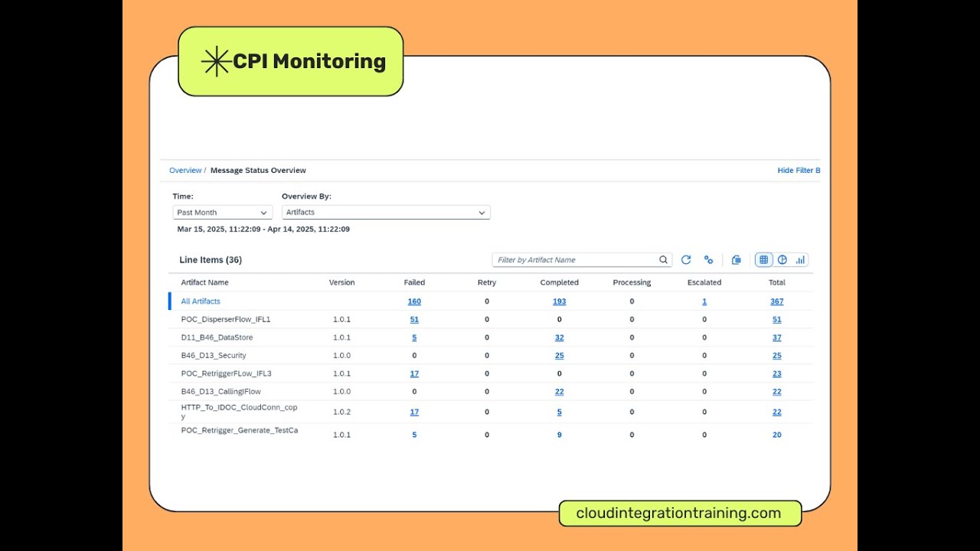Switch to pie chart view
Viewport: 980px width, 551px height.
click(782, 260)
